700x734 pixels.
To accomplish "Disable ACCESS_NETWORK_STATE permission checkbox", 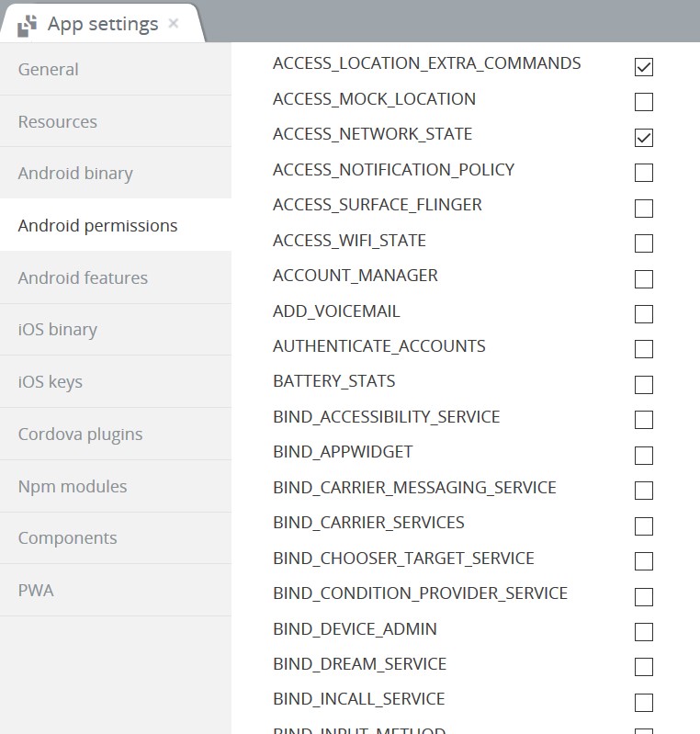I will click(644, 138).
